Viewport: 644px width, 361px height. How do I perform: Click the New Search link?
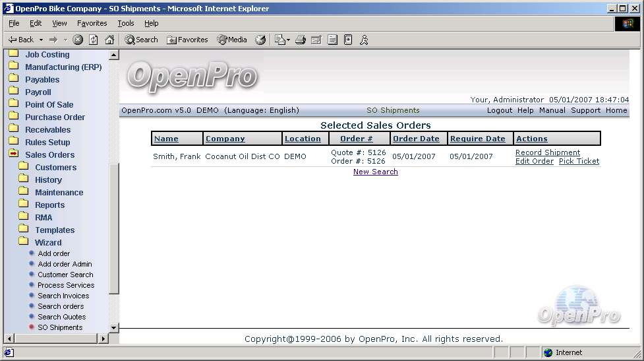[375, 172]
